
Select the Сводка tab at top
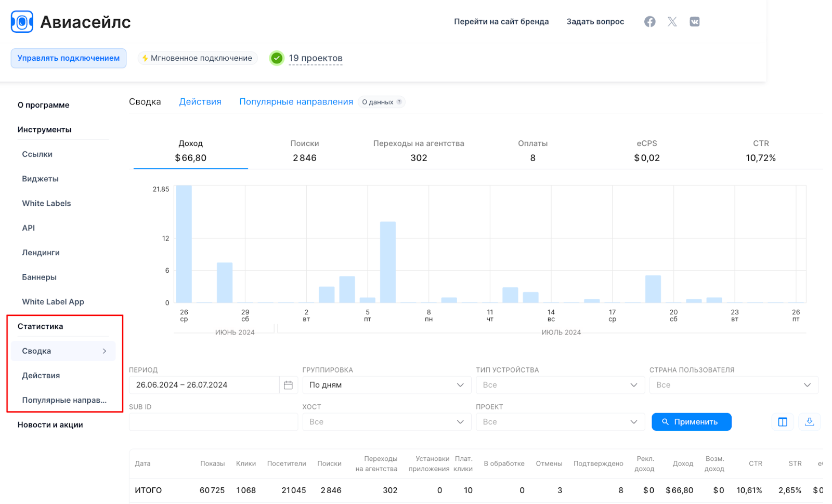click(145, 102)
